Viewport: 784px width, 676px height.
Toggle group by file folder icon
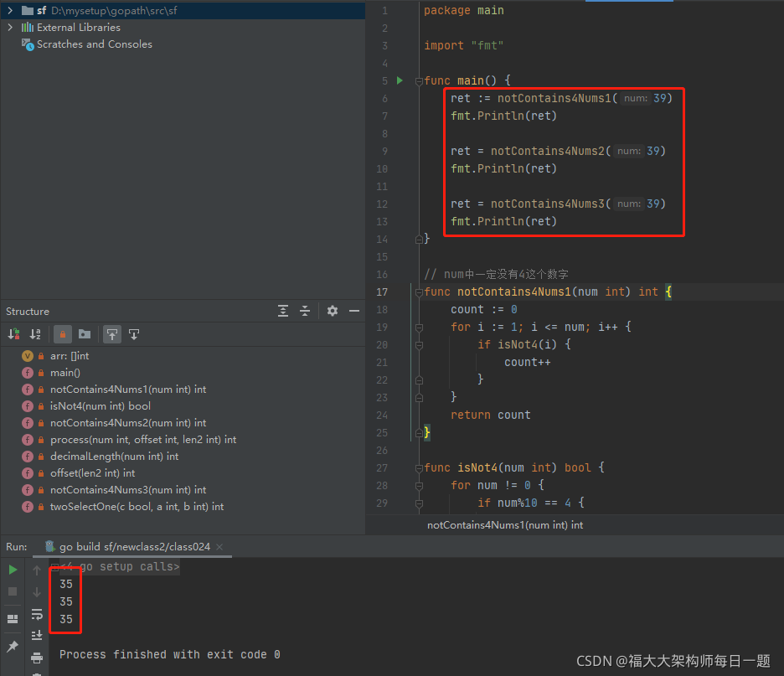coord(85,334)
